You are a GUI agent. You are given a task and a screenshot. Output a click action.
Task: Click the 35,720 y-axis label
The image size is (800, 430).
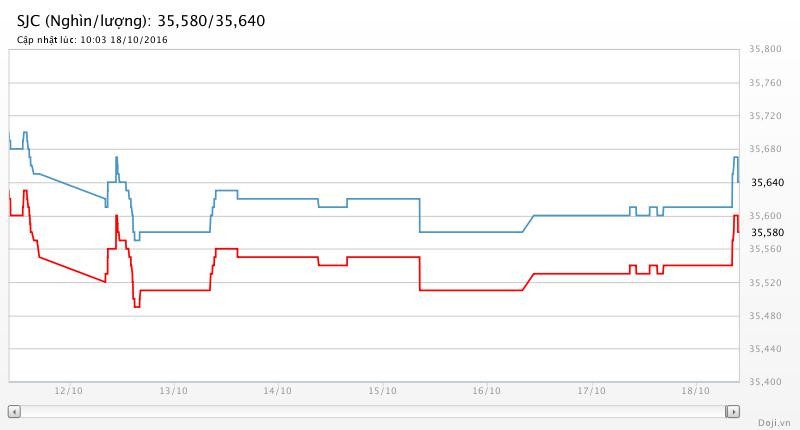(765, 116)
